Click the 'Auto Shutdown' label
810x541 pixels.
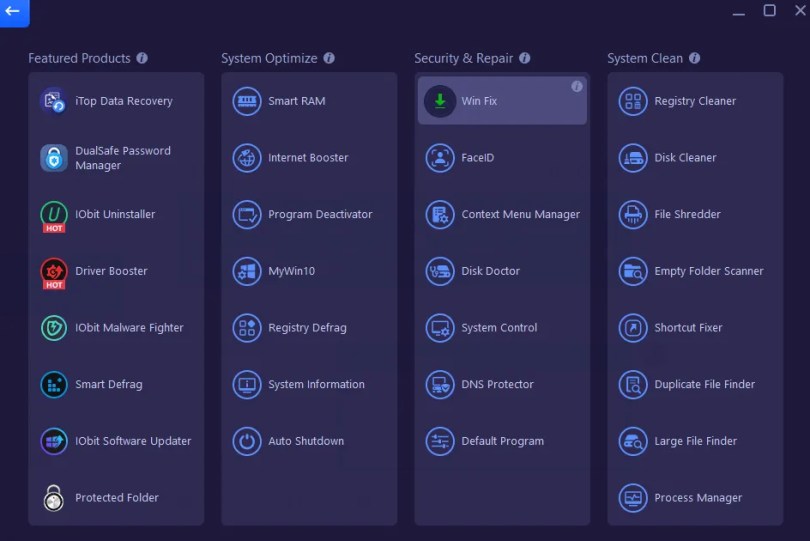[306, 441]
